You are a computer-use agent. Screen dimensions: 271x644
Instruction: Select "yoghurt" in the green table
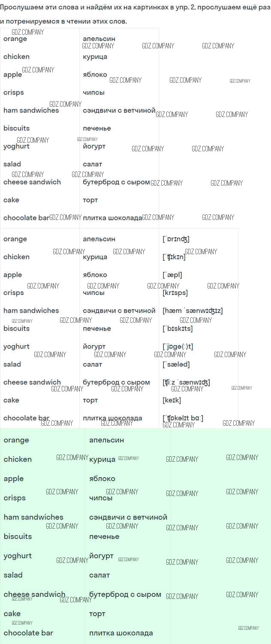[18, 556]
